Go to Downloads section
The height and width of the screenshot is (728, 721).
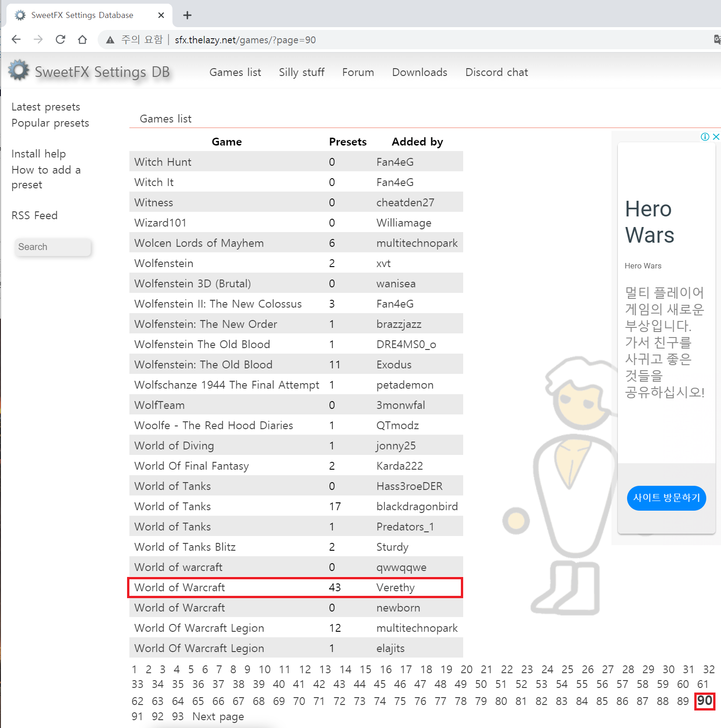(x=420, y=72)
